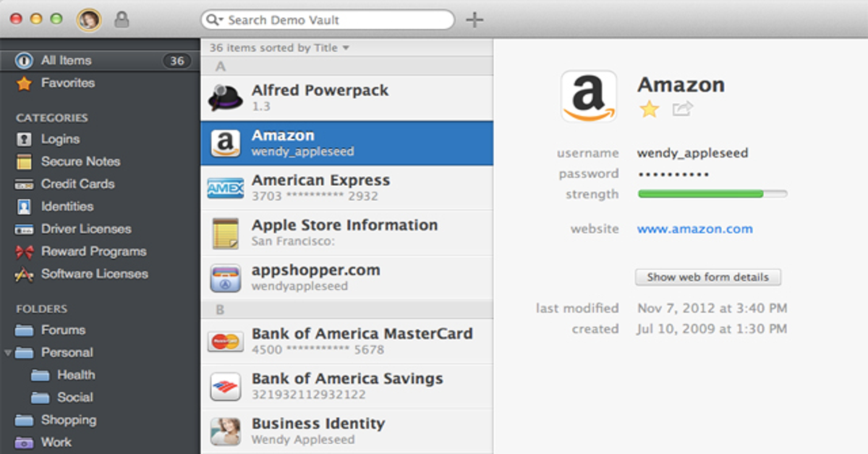Select the Amazon list entry
868x454 pixels.
point(346,142)
